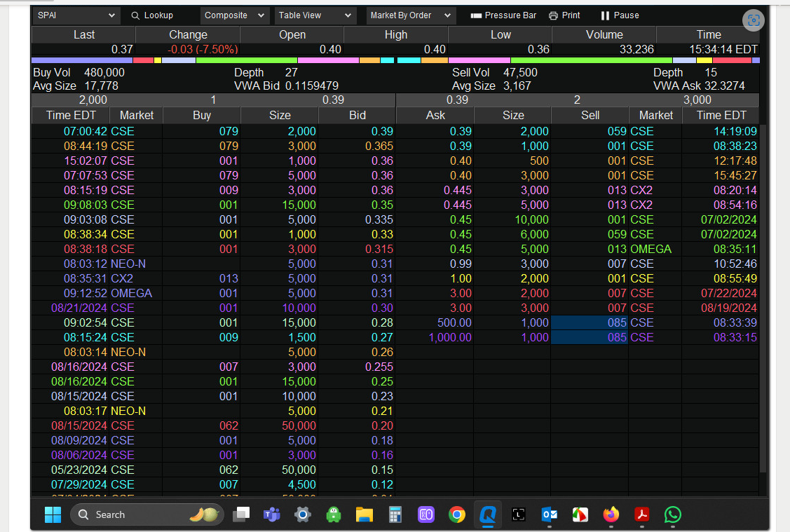Click the green segment of the bid pressure bar
Screen dimensions: 790x532
tap(245, 60)
